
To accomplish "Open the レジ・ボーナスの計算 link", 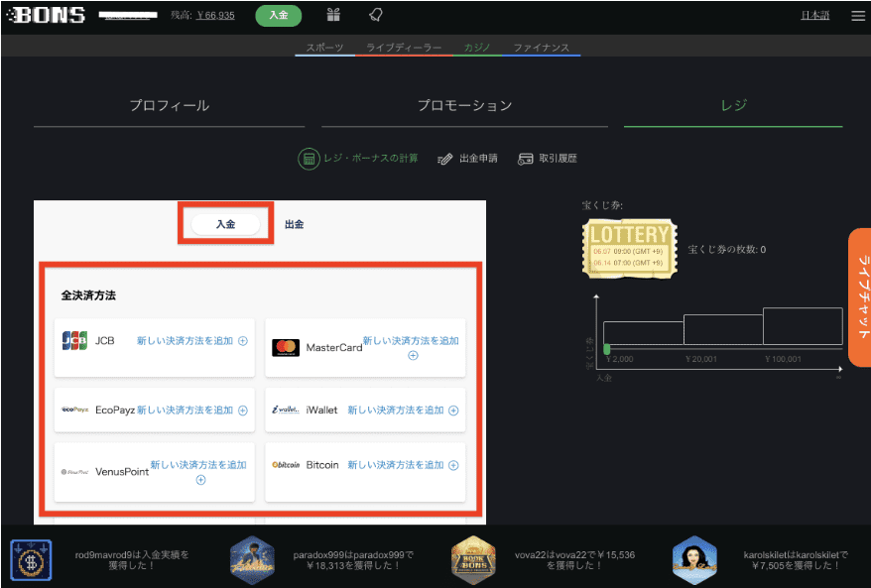I will pos(370,159).
